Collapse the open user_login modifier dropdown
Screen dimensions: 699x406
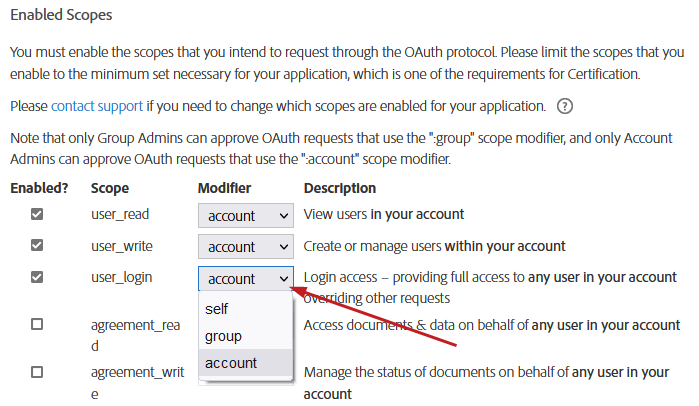point(245,278)
